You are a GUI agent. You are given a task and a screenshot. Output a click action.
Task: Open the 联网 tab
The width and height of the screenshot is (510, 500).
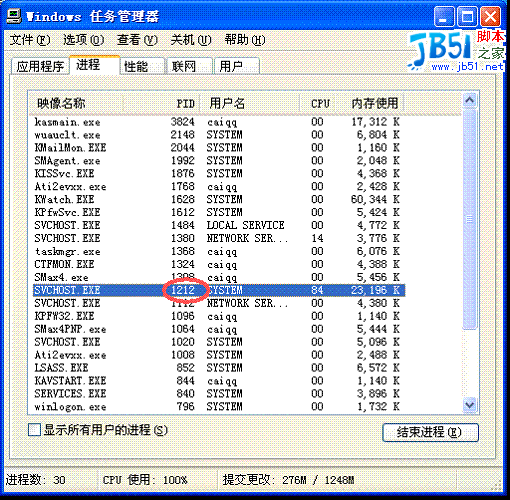click(x=189, y=66)
